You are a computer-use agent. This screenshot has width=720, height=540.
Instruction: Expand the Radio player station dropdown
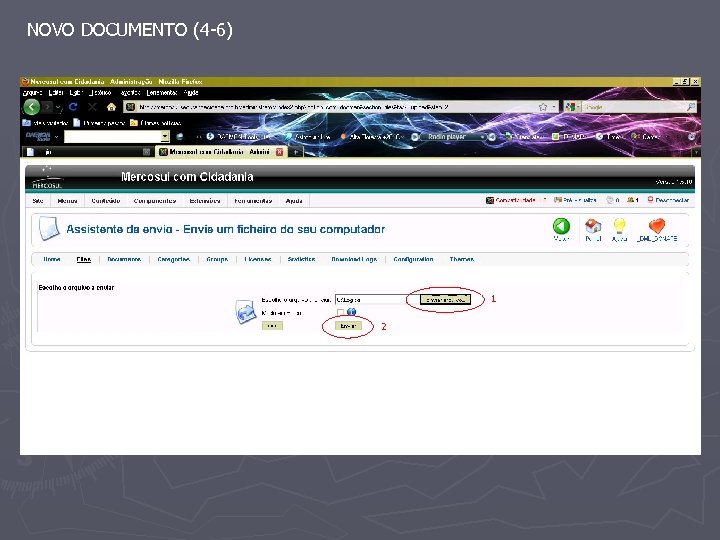[482, 137]
